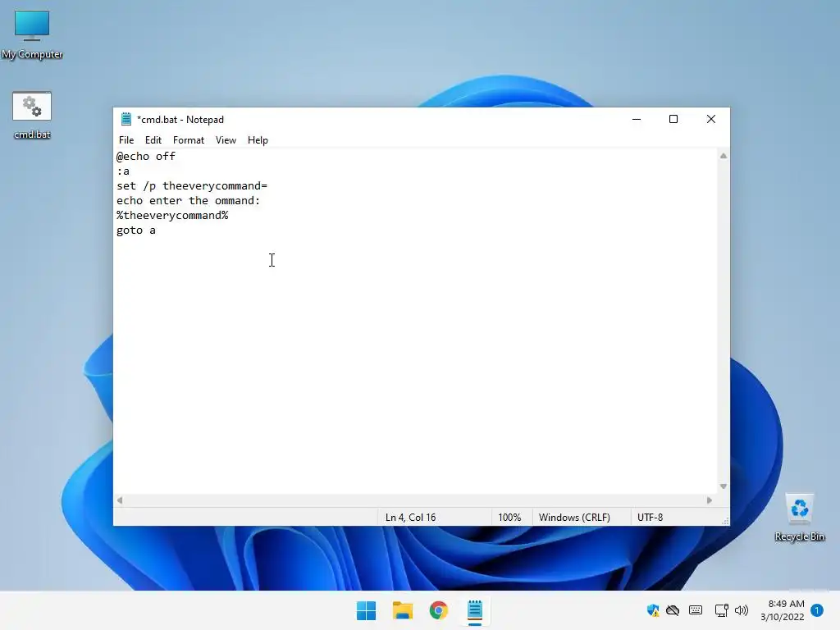Open the notification badge in the taskbar
This screenshot has height=630, width=840.
point(817,610)
